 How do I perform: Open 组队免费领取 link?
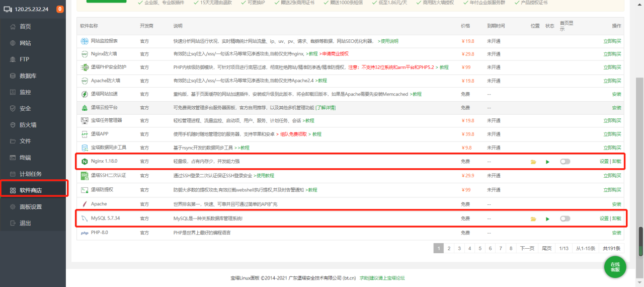point(293,134)
